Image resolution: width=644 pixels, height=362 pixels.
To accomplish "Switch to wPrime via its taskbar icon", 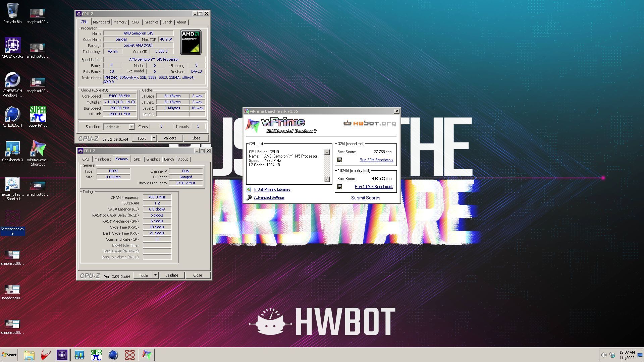I will pyautogui.click(x=147, y=355).
